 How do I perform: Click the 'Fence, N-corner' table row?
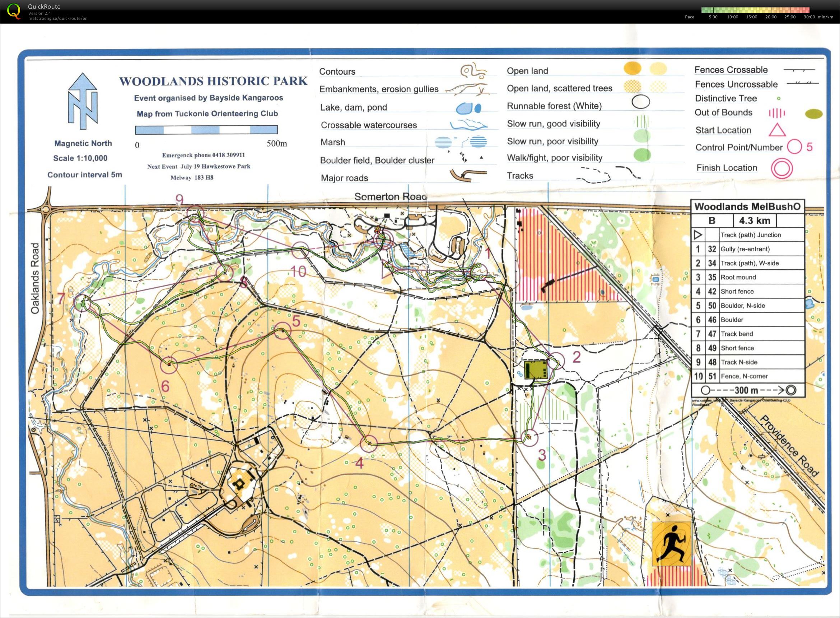748,376
